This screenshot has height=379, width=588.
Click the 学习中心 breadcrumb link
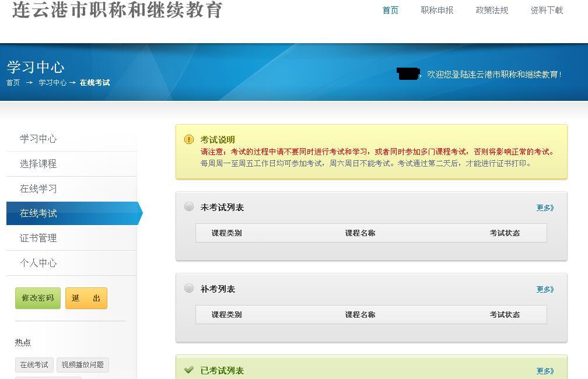pos(52,83)
